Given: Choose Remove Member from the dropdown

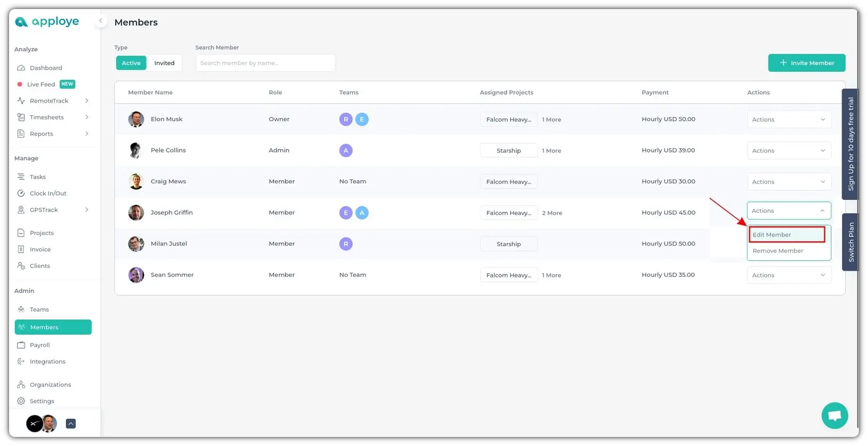Looking at the screenshot, I should point(778,251).
